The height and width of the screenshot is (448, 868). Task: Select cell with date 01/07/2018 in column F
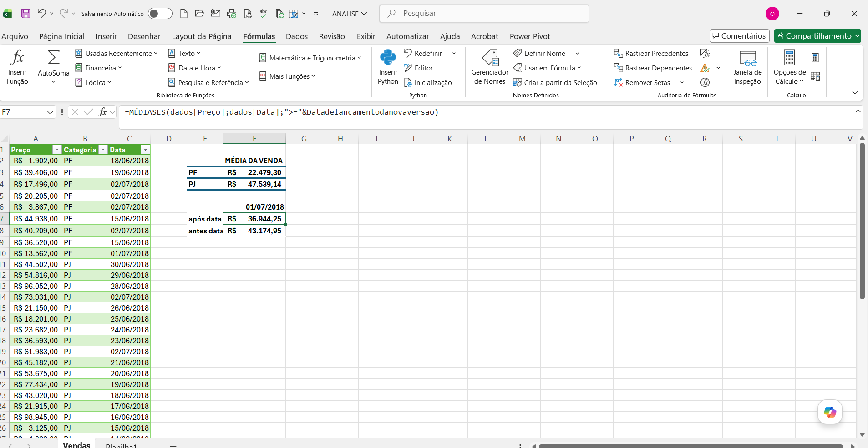(254, 207)
